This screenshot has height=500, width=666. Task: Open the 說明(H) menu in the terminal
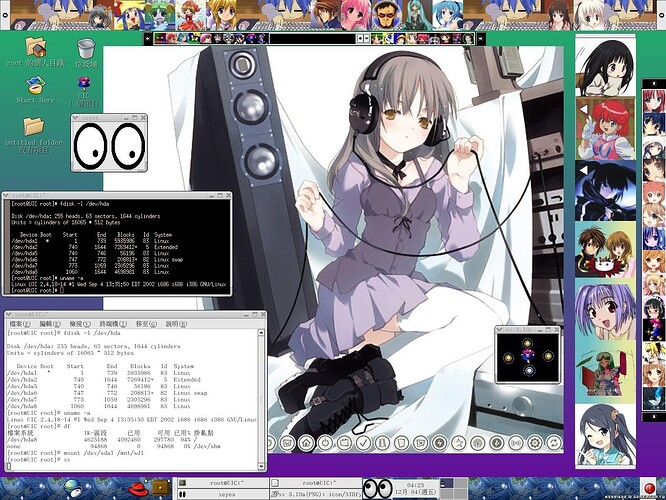(176, 324)
